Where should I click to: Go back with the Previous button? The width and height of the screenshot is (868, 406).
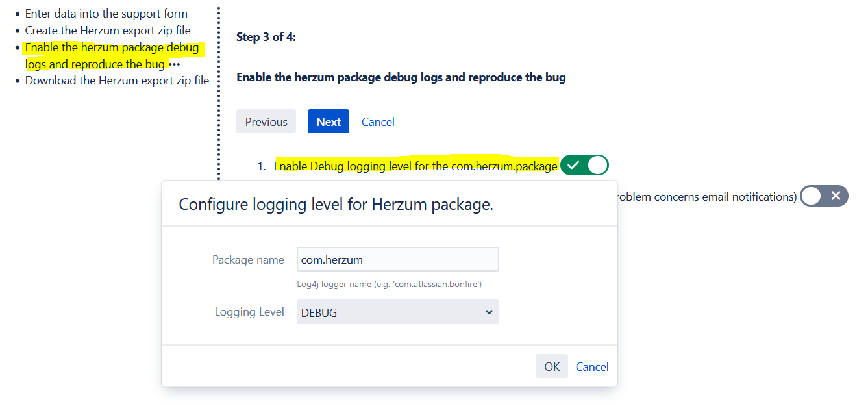[x=266, y=121]
